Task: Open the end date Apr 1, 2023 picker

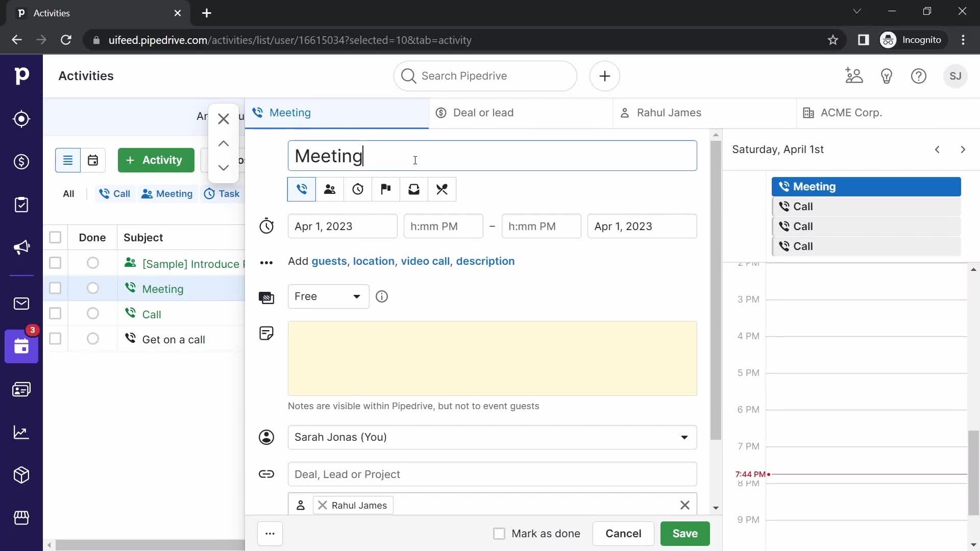Action: [x=642, y=226]
